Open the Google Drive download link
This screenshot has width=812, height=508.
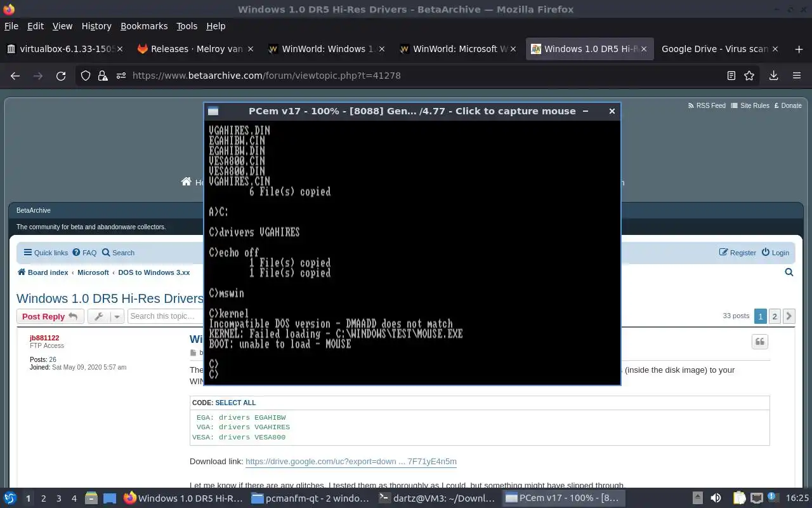pos(351,462)
